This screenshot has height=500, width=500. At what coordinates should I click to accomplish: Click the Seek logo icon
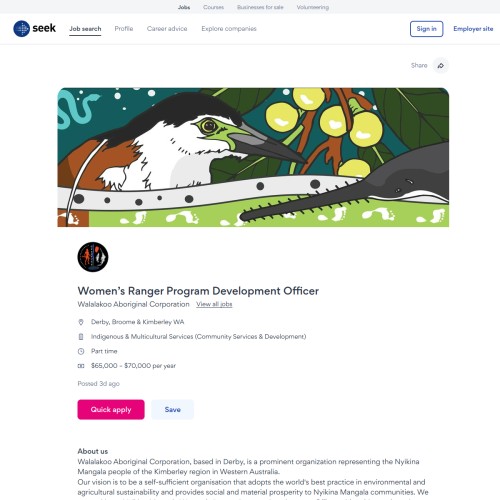tap(22, 29)
